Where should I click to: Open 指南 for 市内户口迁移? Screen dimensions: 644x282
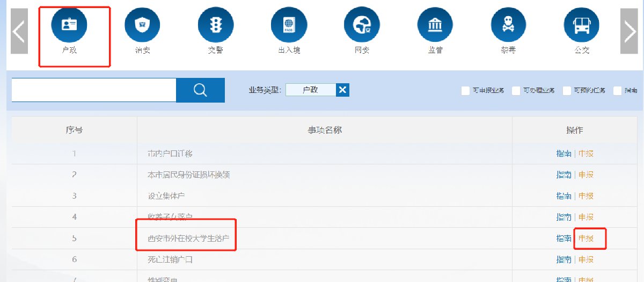pos(563,154)
